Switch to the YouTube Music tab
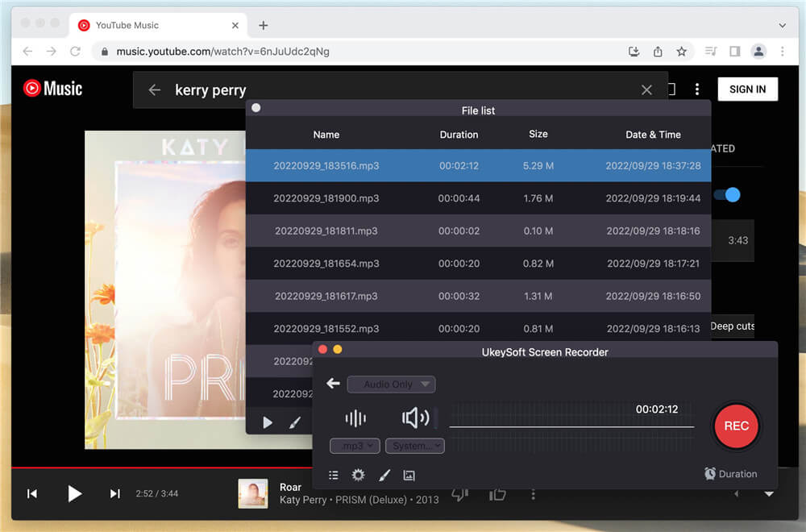 pos(158,25)
